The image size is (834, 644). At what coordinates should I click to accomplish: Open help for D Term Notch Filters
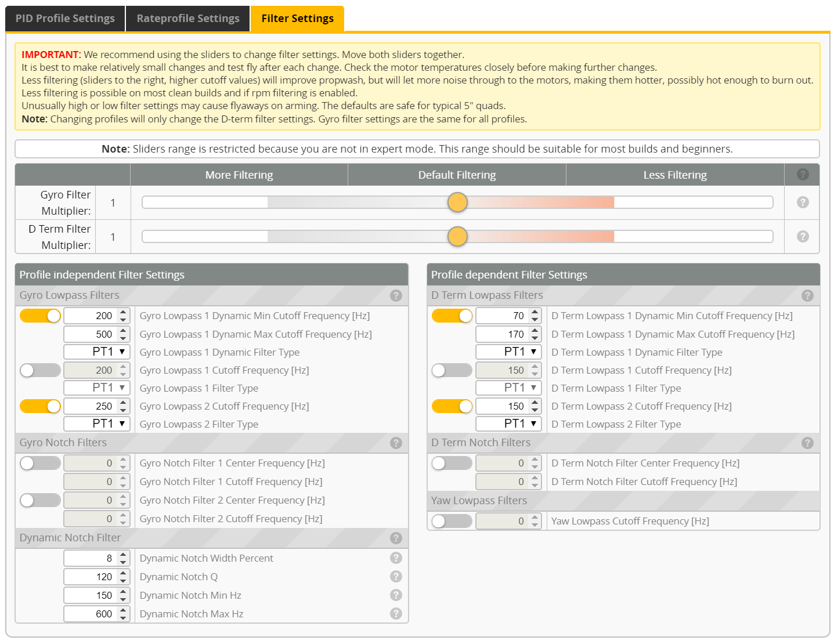807,443
